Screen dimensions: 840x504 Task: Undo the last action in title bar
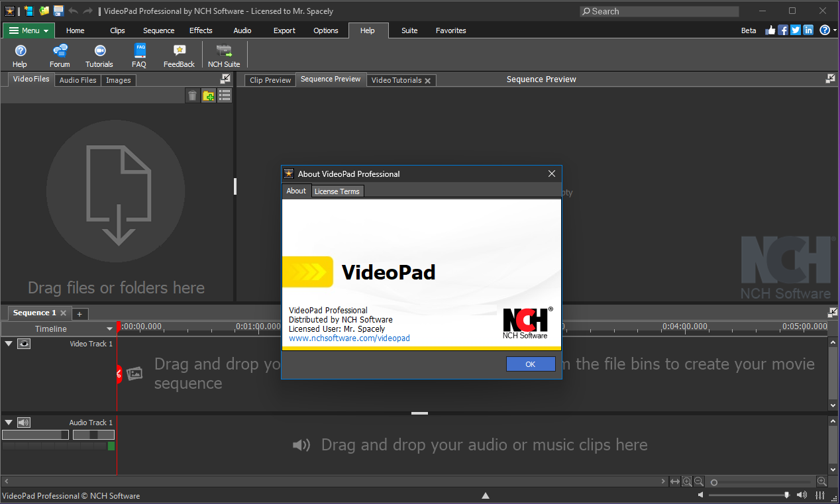[x=73, y=11]
